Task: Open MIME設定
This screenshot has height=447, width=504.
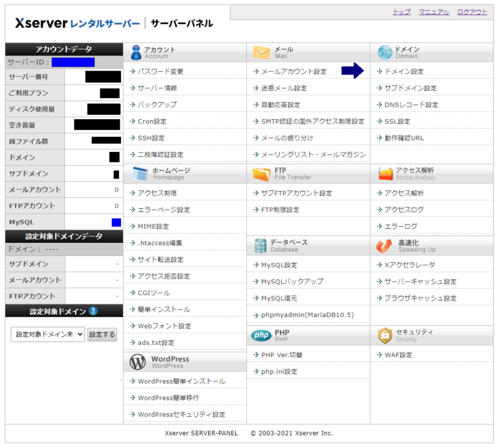Action: click(x=153, y=226)
